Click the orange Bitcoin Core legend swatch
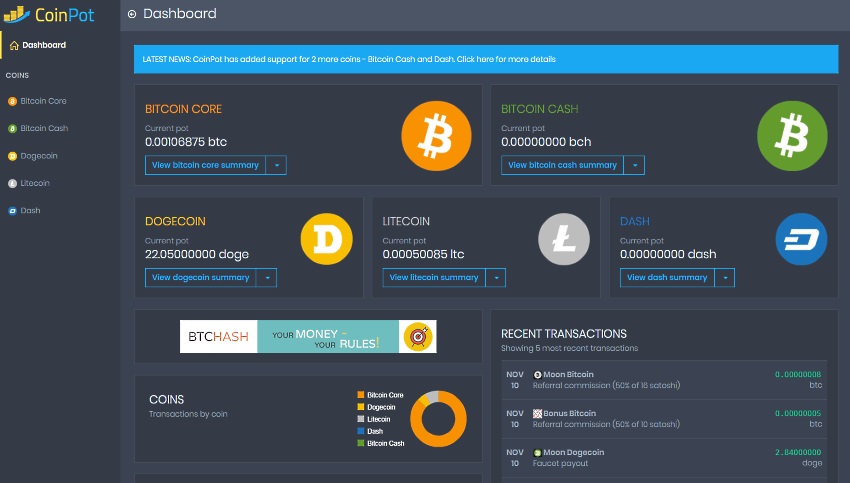This screenshot has width=850, height=483. tap(360, 395)
